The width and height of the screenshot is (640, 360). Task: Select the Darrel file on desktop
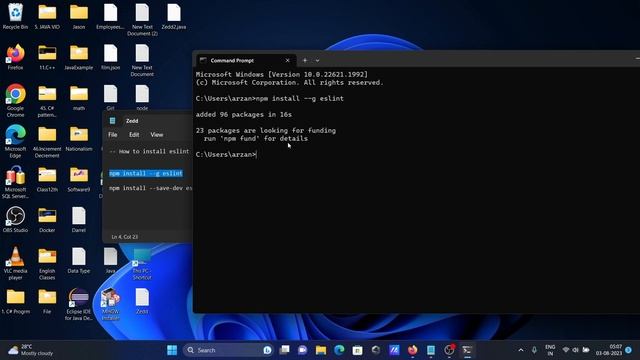point(79,220)
